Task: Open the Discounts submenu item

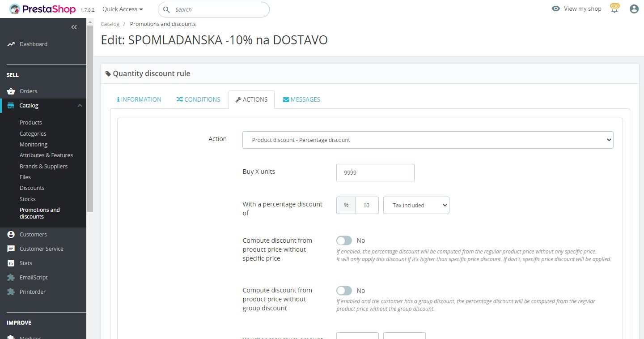Action: pos(32,188)
